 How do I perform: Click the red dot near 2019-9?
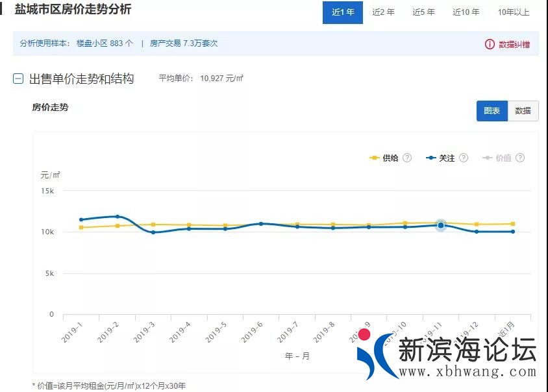click(363, 335)
